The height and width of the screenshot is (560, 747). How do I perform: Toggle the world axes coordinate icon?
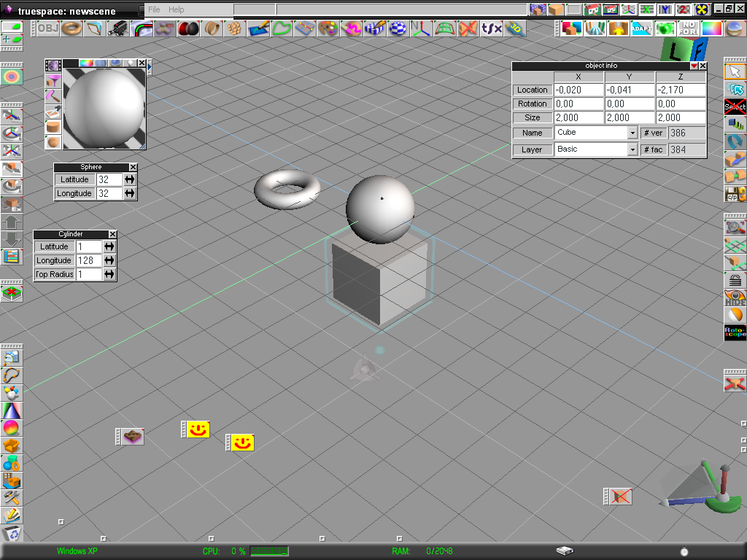[x=628, y=9]
